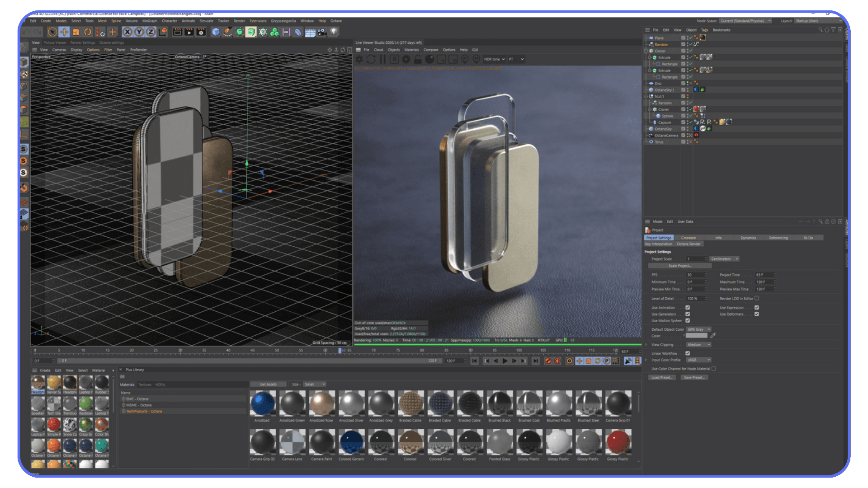
Task: Open the Rotate tool
Action: (88, 32)
